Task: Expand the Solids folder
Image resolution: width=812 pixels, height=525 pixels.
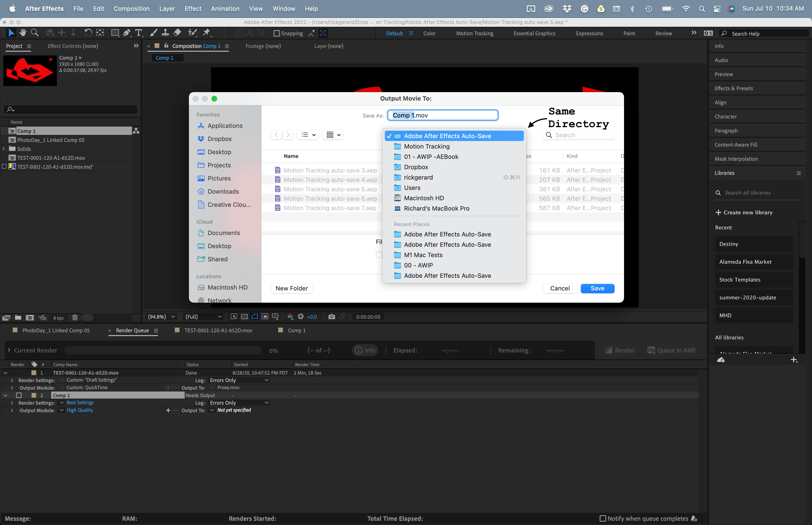Action: [4, 149]
